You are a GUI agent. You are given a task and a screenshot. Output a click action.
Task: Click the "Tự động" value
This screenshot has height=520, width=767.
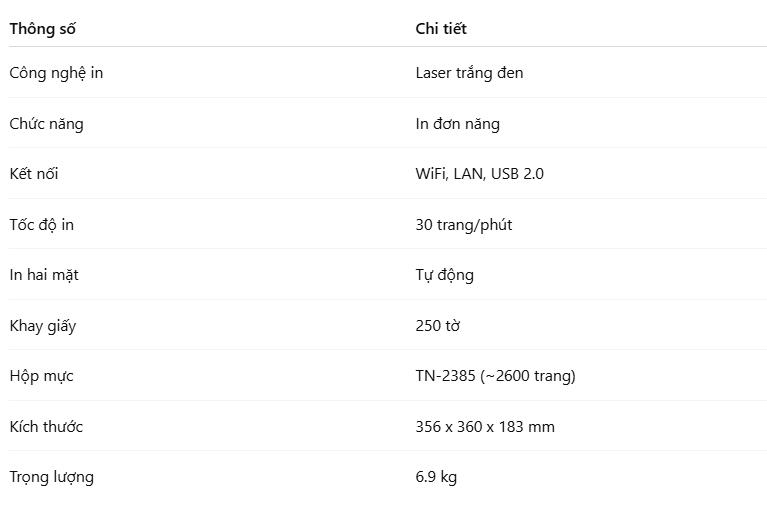(444, 275)
